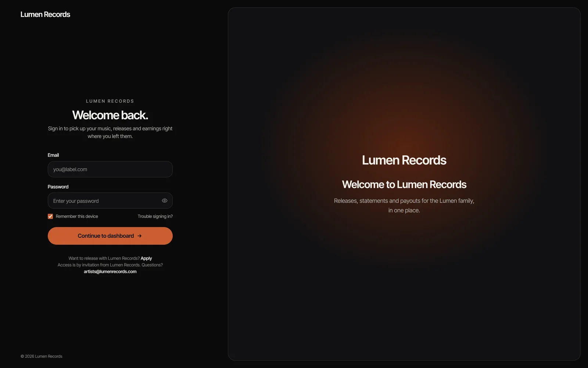588x368 pixels.
Task: Click the 'Releases, statements and payouts' tagline
Action: [x=404, y=205]
